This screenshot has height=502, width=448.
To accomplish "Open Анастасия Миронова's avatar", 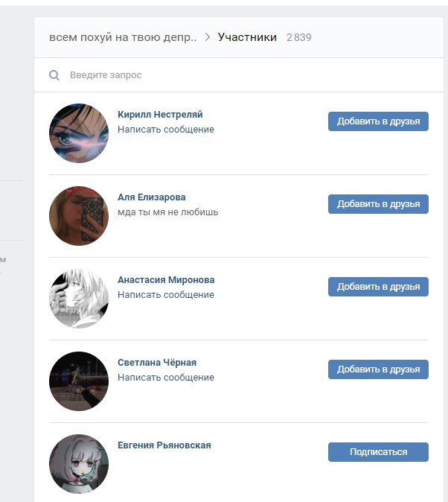I will [79, 299].
